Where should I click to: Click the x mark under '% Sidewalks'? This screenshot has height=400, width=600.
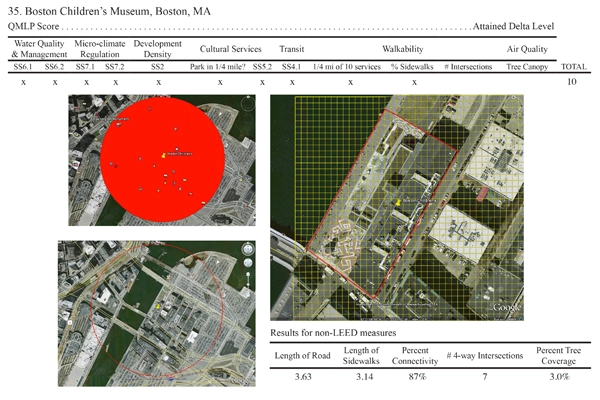tap(414, 82)
